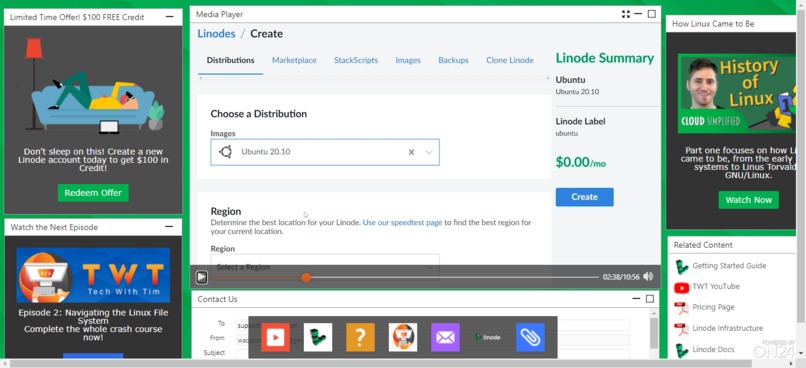Viewport: 806px width, 368px height.
Task: Click the Linodes breadcrumb link
Action: pyautogui.click(x=216, y=34)
